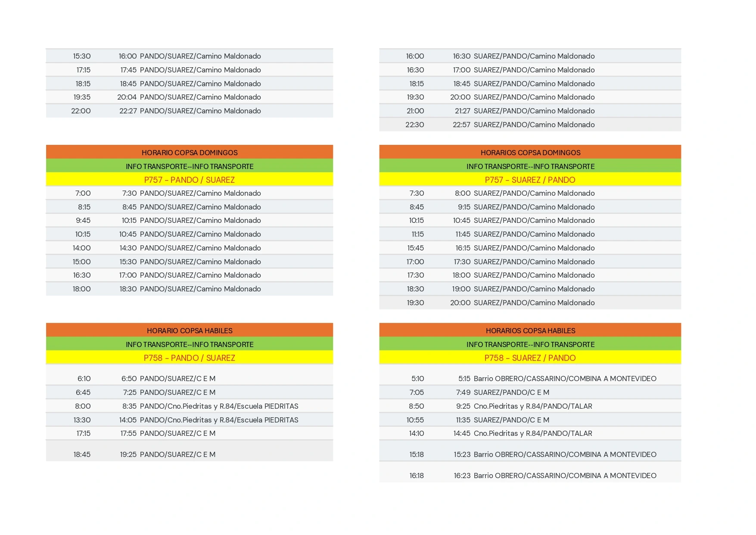Image resolution: width=756 pixels, height=535 pixels.
Task: Select the 21:27 arrival time
Action: [463, 111]
